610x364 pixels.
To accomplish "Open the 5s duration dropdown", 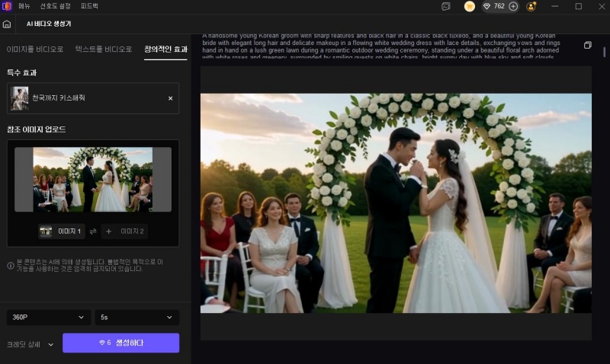I will pyautogui.click(x=136, y=318).
